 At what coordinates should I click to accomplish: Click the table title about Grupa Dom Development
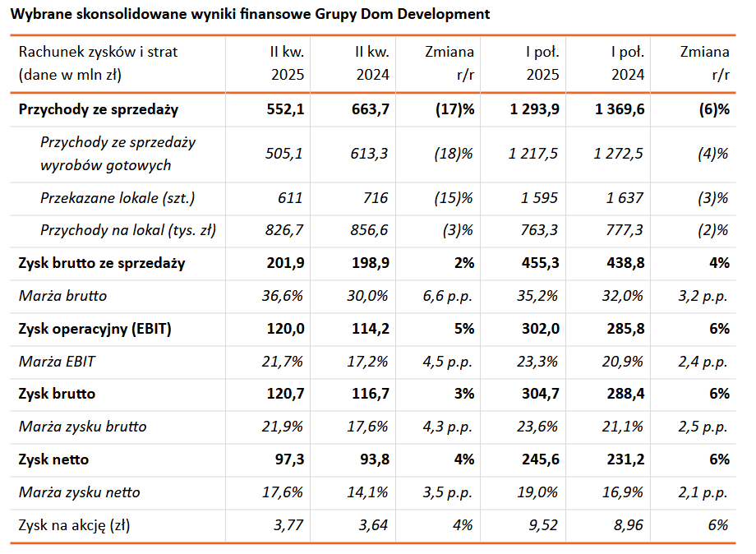coord(250,14)
